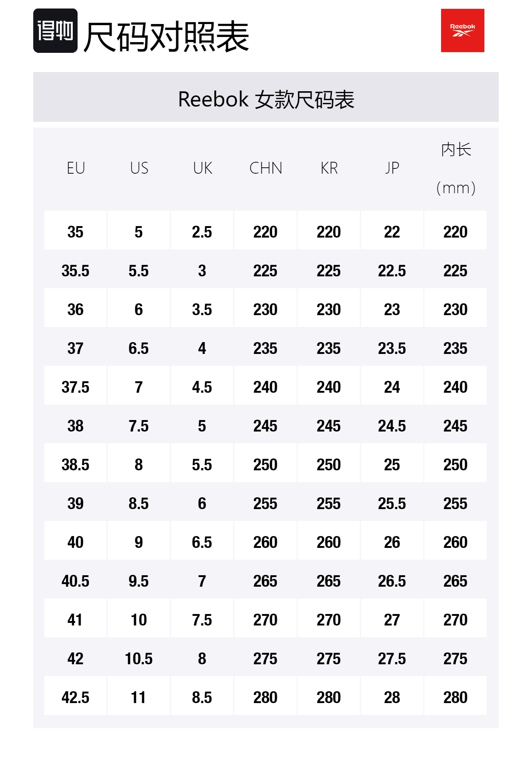Select the UK size 2.5 cell
The image size is (532, 757).
(202, 232)
